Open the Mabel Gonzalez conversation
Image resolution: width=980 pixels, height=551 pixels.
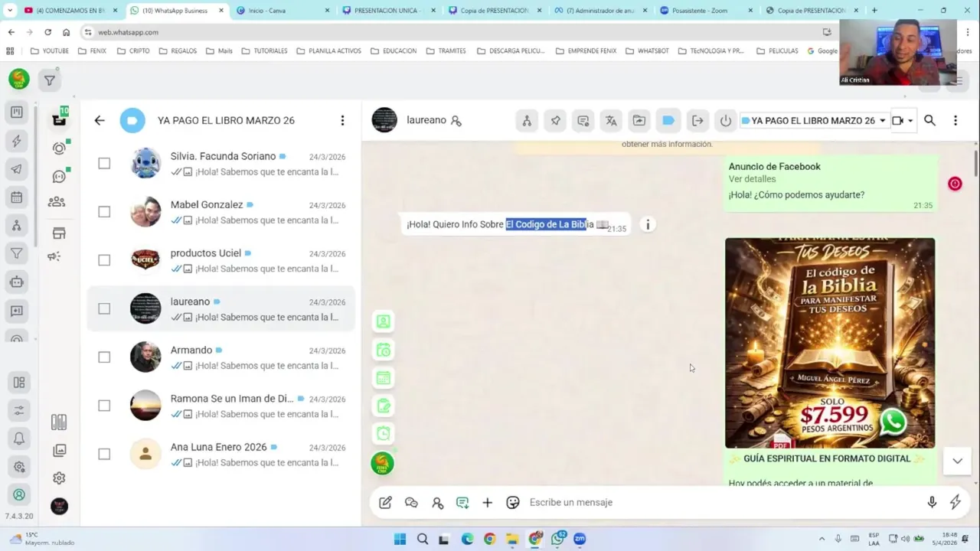[x=220, y=212]
